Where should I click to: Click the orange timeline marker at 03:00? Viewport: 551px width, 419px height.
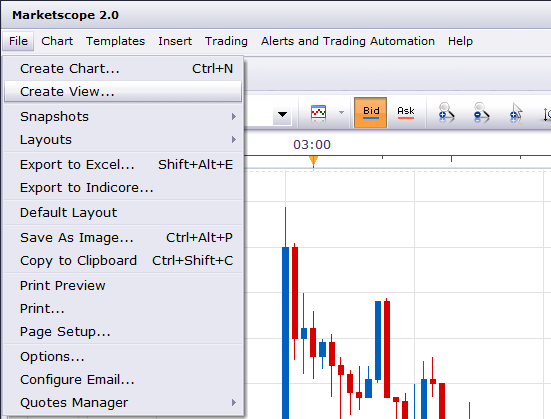tap(313, 161)
